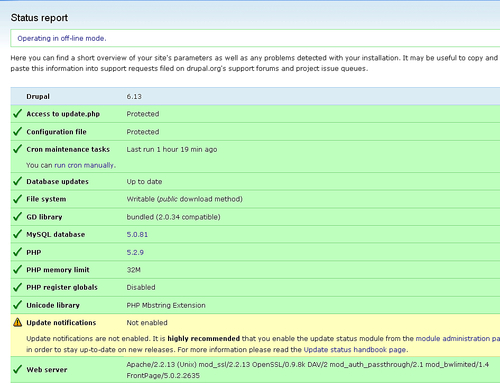Viewport: 500px width, 388px height.
Task: Click the checkmark icon for Configuration file
Action: [17, 132]
